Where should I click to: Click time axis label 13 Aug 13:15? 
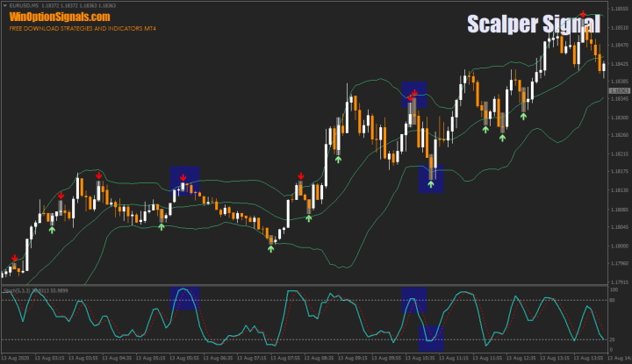556,358
